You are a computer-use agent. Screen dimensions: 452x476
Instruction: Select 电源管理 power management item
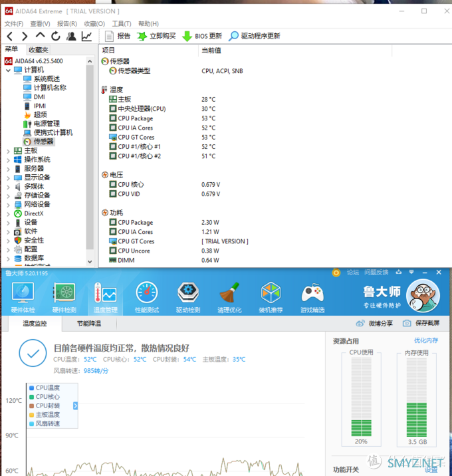(41, 124)
